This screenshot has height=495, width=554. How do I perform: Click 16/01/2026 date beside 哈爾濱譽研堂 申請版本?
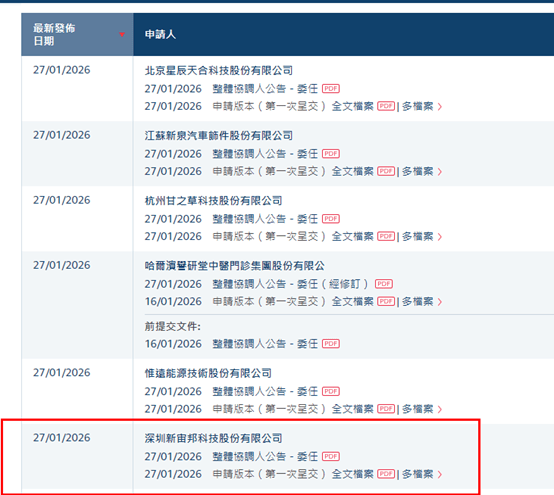(x=173, y=301)
